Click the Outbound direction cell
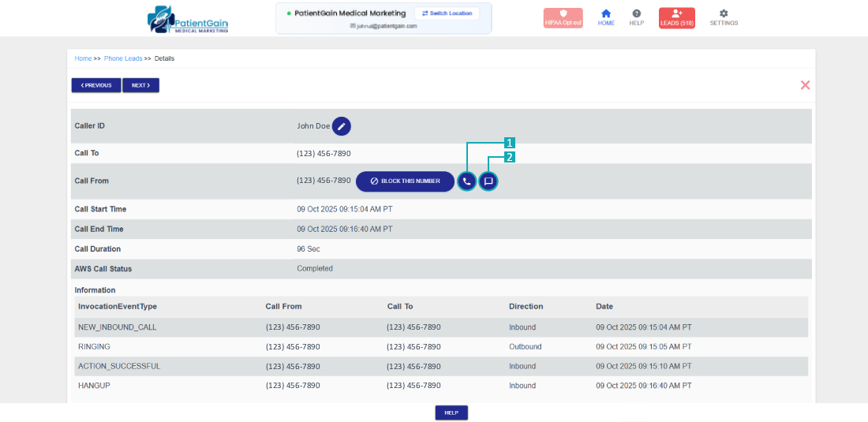 point(526,347)
